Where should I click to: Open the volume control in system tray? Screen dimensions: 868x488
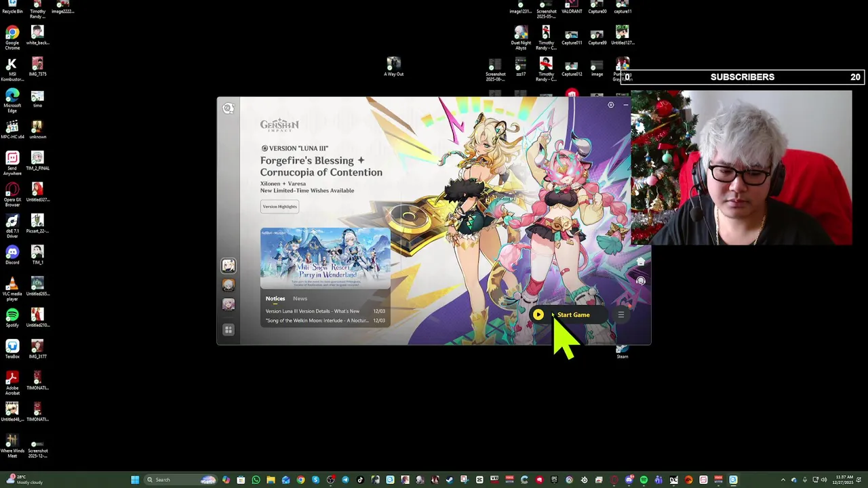pyautogui.click(x=824, y=480)
